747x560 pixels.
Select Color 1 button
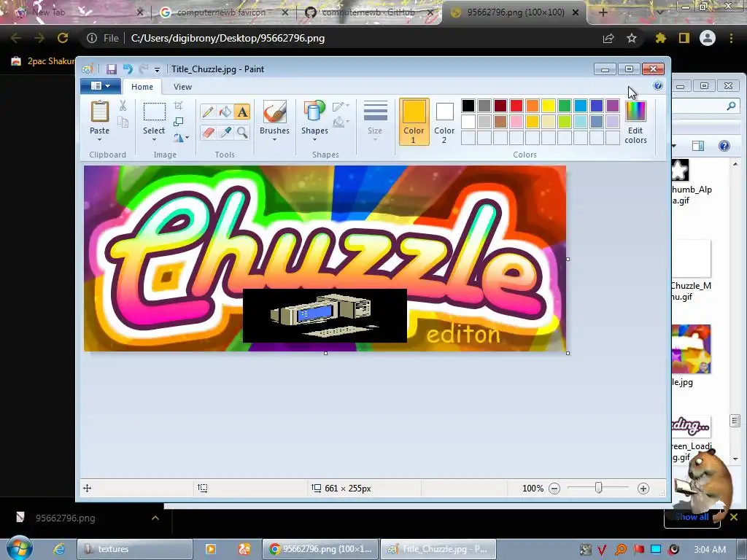click(x=414, y=122)
